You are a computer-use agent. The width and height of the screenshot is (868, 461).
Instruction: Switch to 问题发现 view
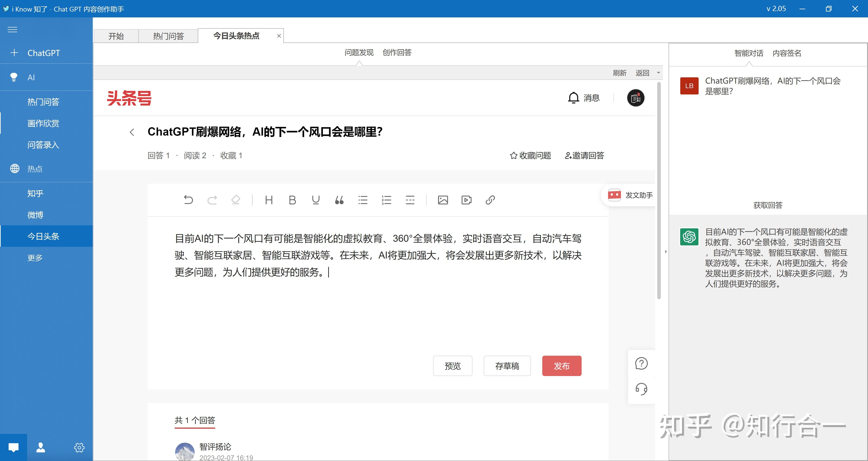(359, 53)
